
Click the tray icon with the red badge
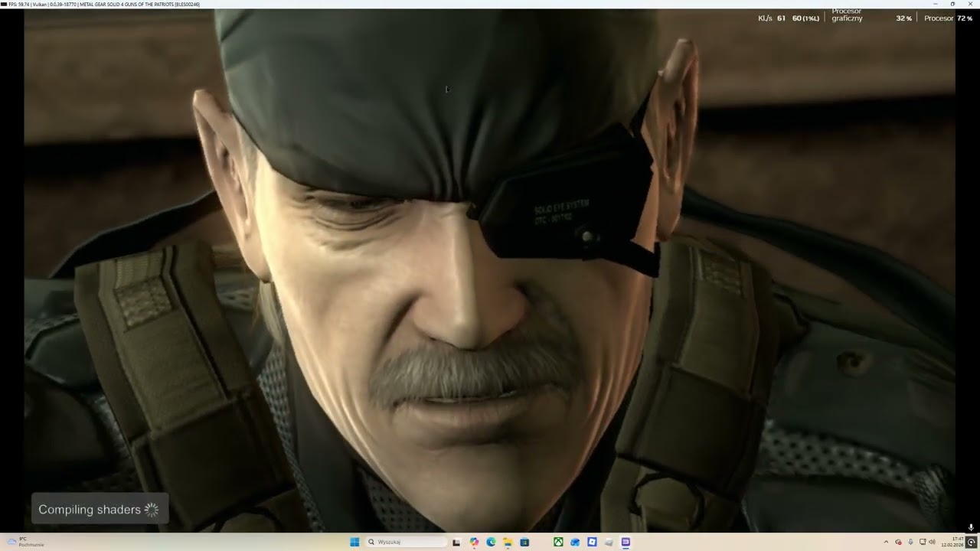tap(898, 542)
